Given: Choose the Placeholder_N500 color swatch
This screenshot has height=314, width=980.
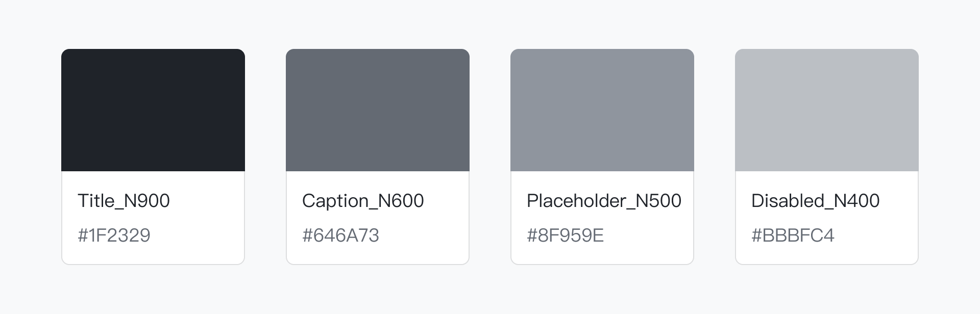Looking at the screenshot, I should [x=602, y=110].
